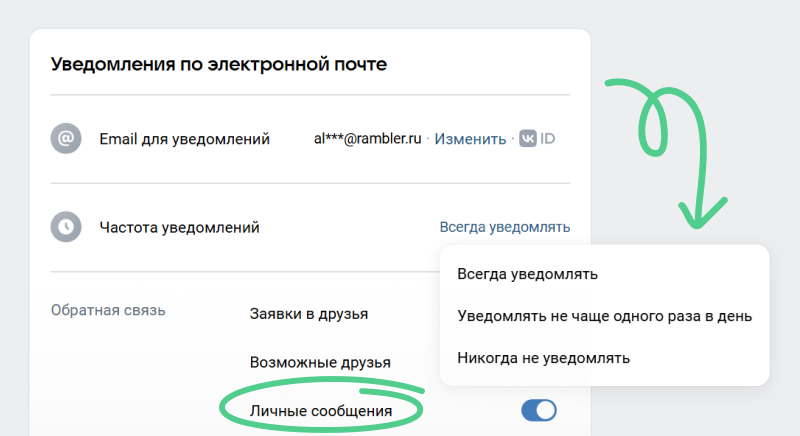Image resolution: width=800 pixels, height=436 pixels.
Task: Click the VK ID logo
Action: click(x=527, y=139)
